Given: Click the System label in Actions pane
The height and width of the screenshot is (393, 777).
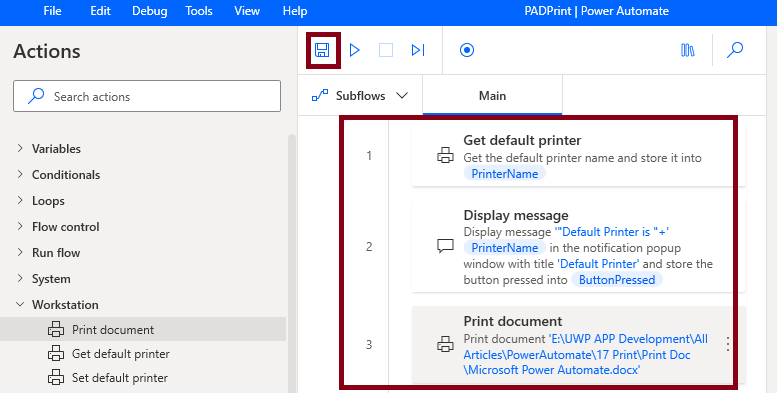Looking at the screenshot, I should click(x=51, y=279).
